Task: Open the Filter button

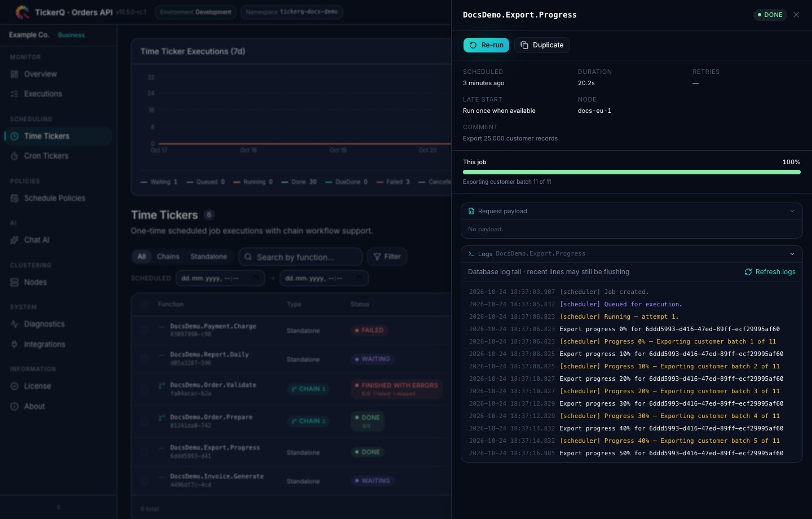Action: [387, 257]
